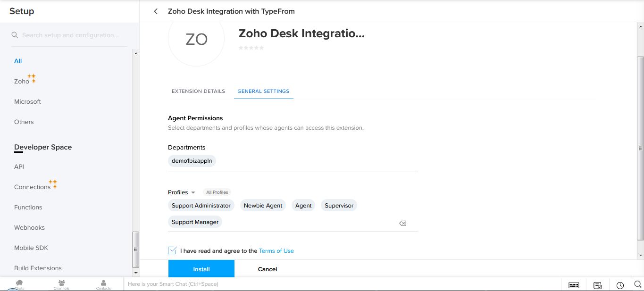Screen dimensions: 644x291
Task: Select the General Settings tab
Action: point(263,91)
